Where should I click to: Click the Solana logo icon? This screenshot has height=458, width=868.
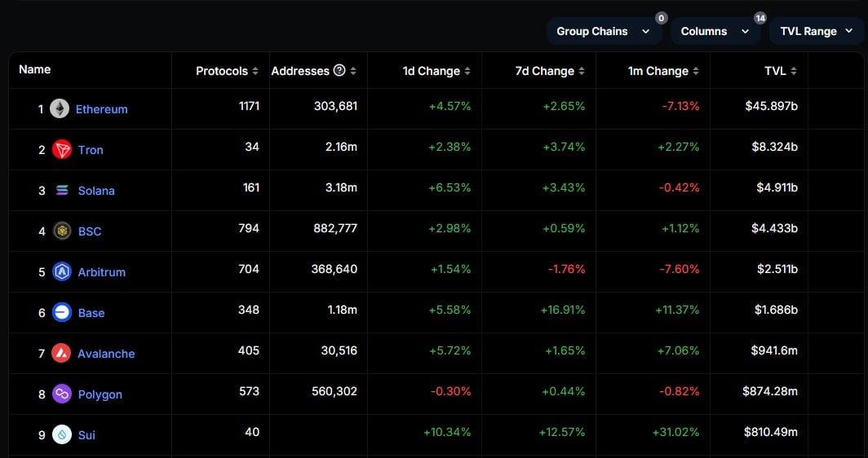coord(62,190)
